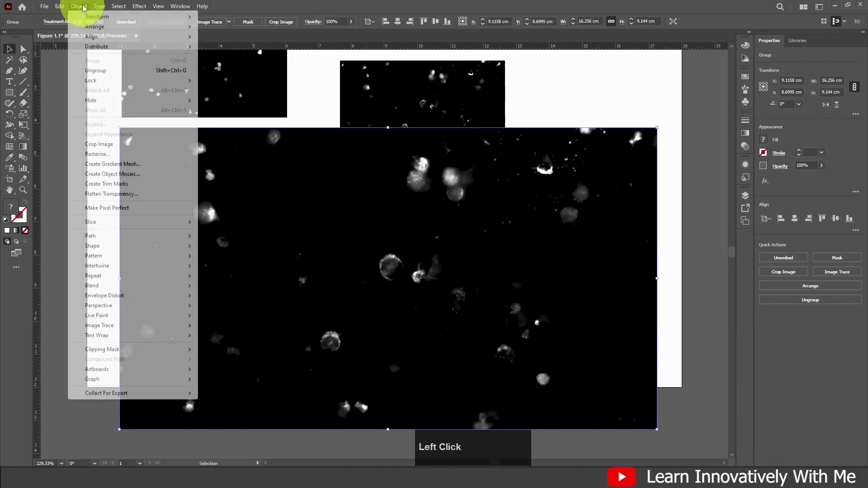Click X position field in control bar
The width and height of the screenshot is (868, 488).
(x=498, y=21)
